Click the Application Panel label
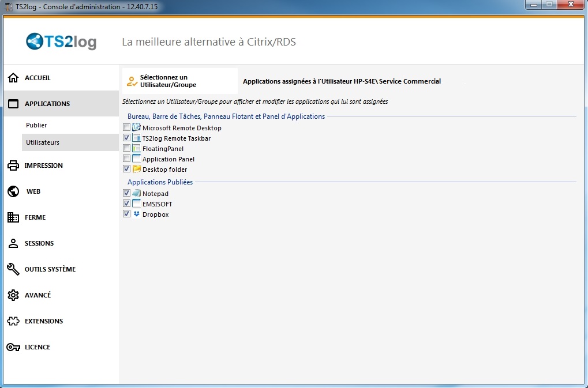The image size is (588, 388). [x=168, y=159]
